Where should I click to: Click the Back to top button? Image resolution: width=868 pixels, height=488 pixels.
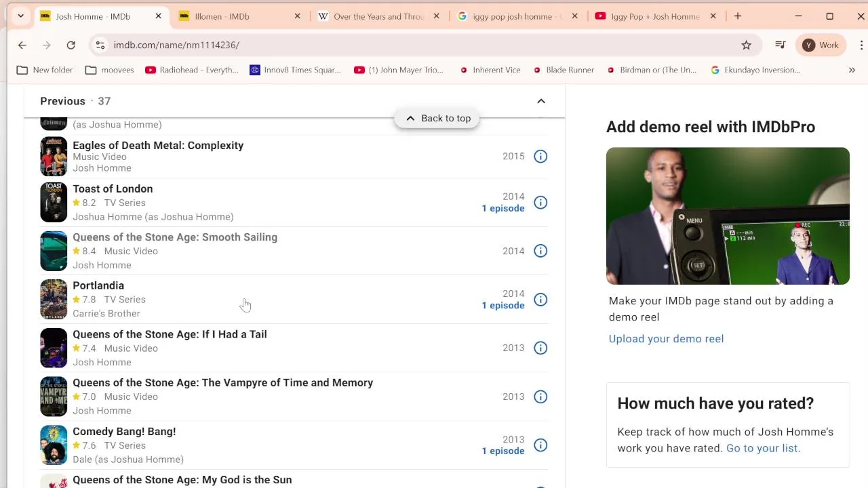[x=437, y=118]
